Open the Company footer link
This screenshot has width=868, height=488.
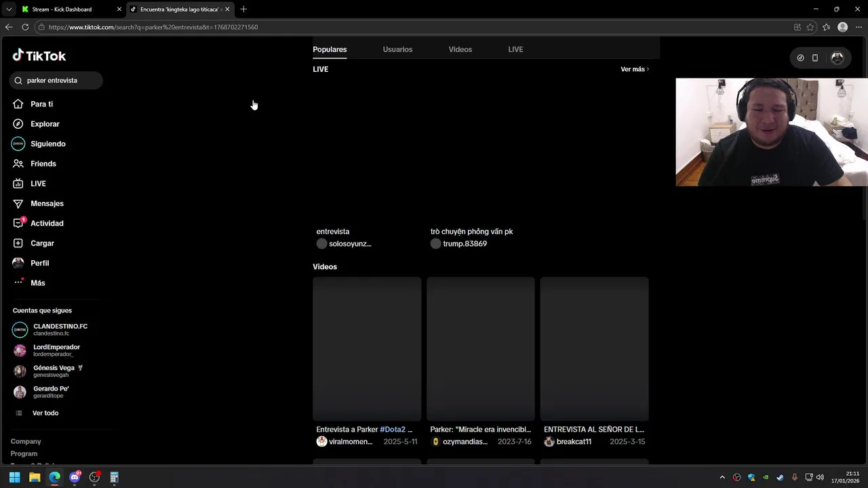click(26, 442)
